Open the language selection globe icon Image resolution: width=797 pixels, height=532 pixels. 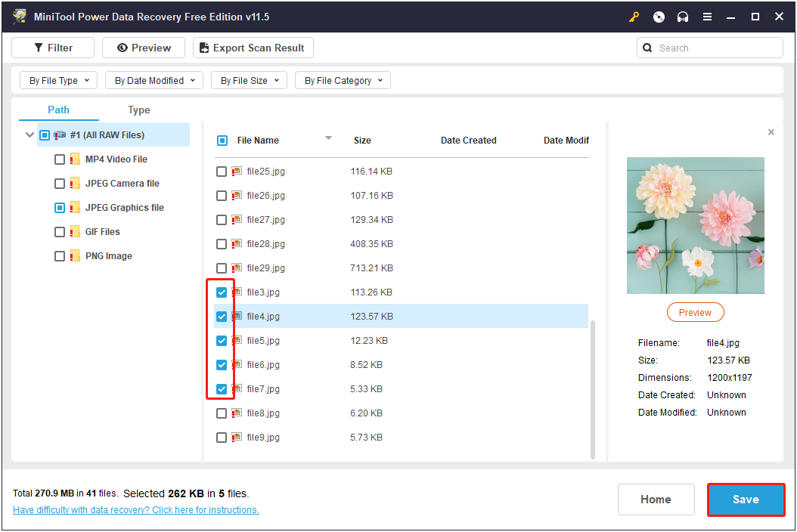(658, 16)
